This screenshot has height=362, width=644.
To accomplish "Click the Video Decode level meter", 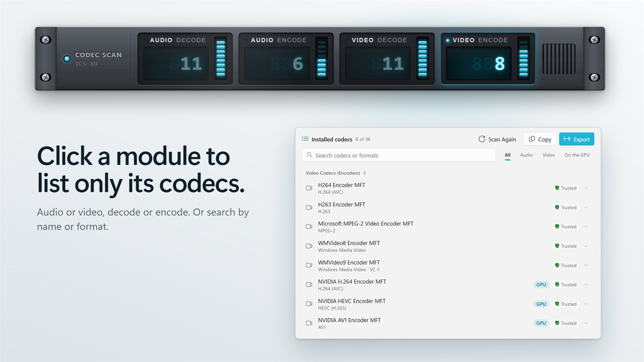I will [422, 58].
